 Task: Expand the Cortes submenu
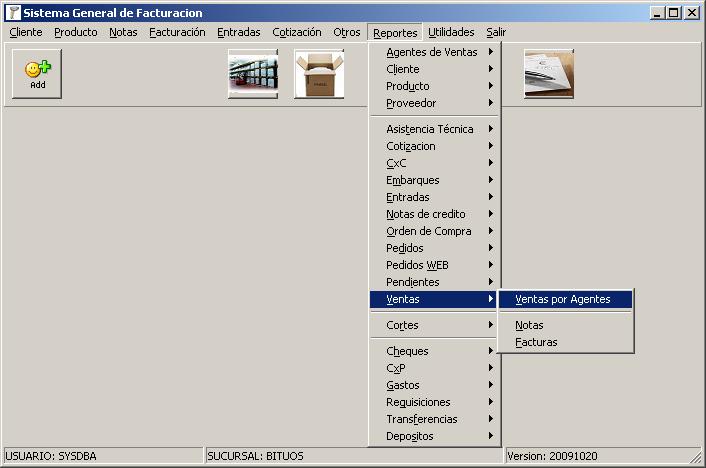(434, 325)
